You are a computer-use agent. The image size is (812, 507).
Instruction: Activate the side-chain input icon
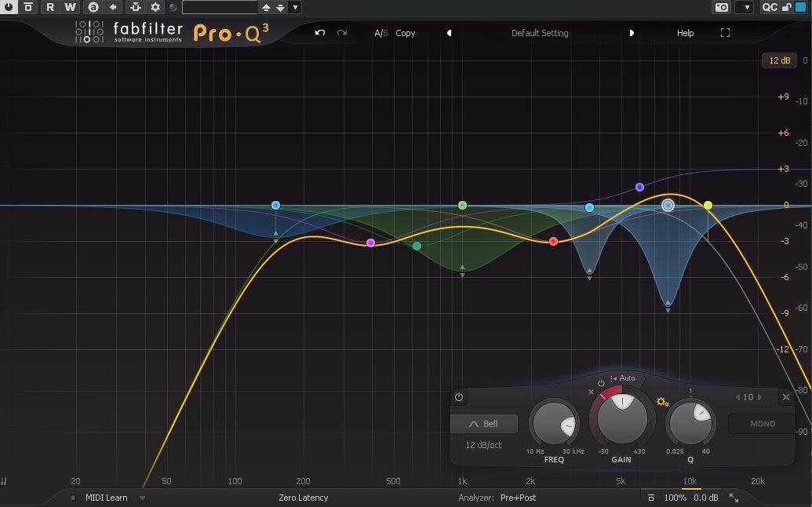(x=135, y=7)
